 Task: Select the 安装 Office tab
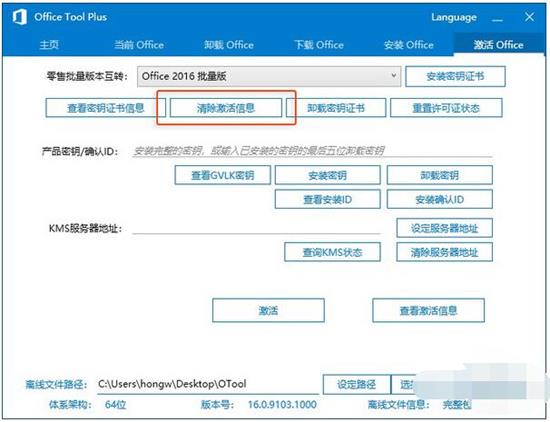408,45
